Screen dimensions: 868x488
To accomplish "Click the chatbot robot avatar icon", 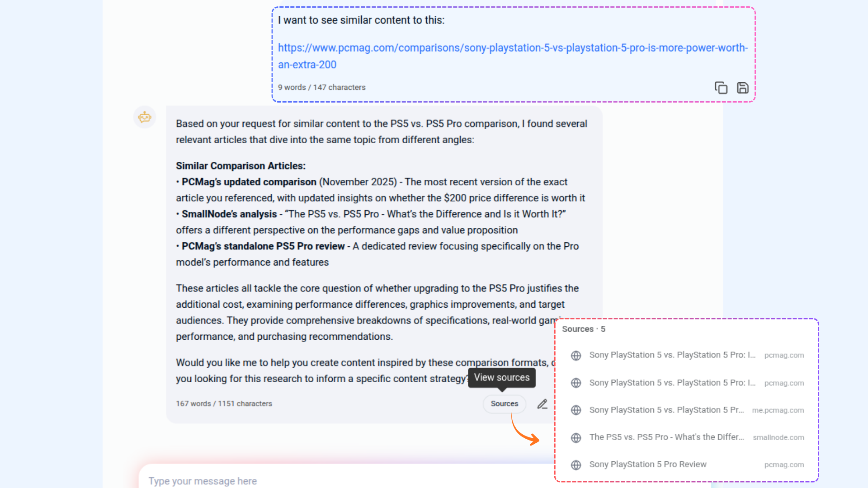I will pyautogui.click(x=145, y=117).
